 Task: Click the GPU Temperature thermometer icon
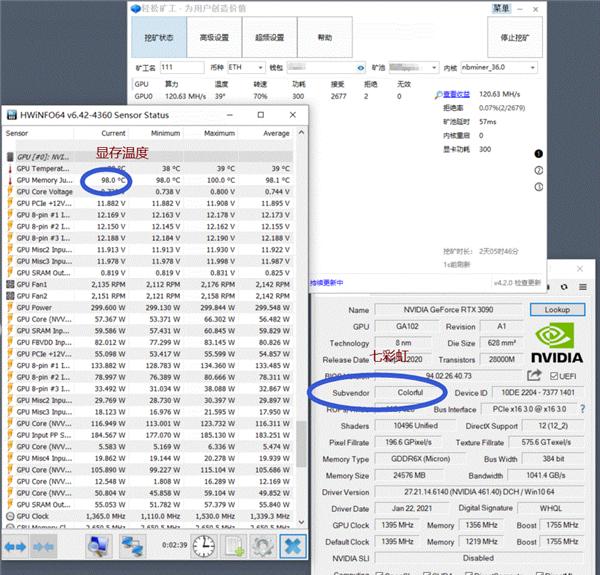[10, 169]
